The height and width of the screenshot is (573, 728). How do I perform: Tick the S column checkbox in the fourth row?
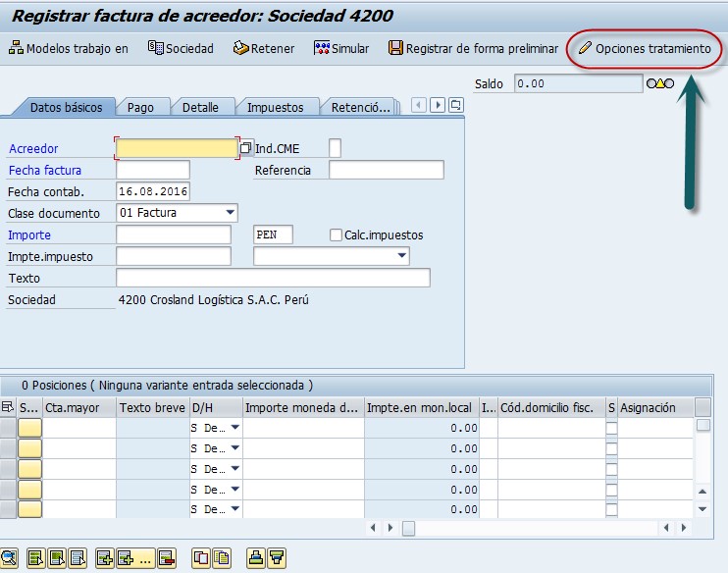tap(611, 490)
